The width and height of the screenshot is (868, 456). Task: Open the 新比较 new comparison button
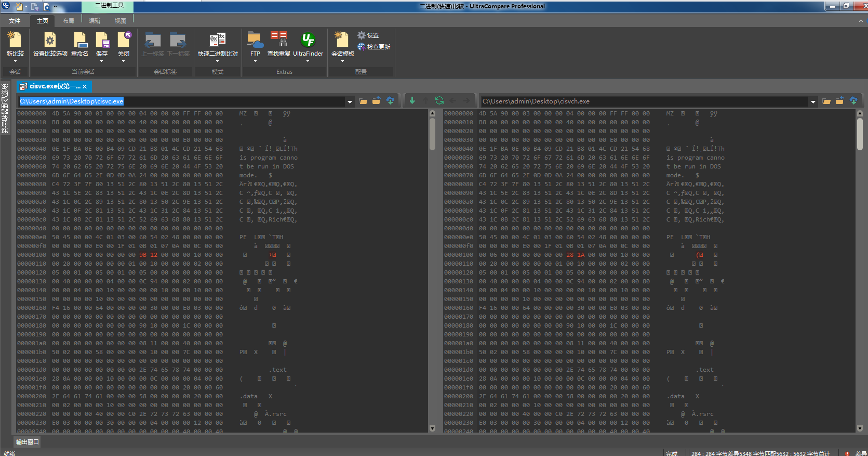click(15, 44)
